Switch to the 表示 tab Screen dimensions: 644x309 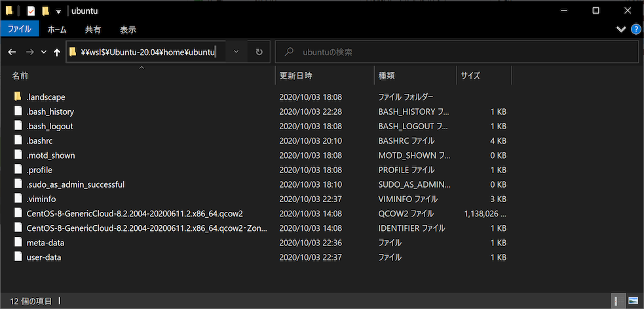point(128,30)
